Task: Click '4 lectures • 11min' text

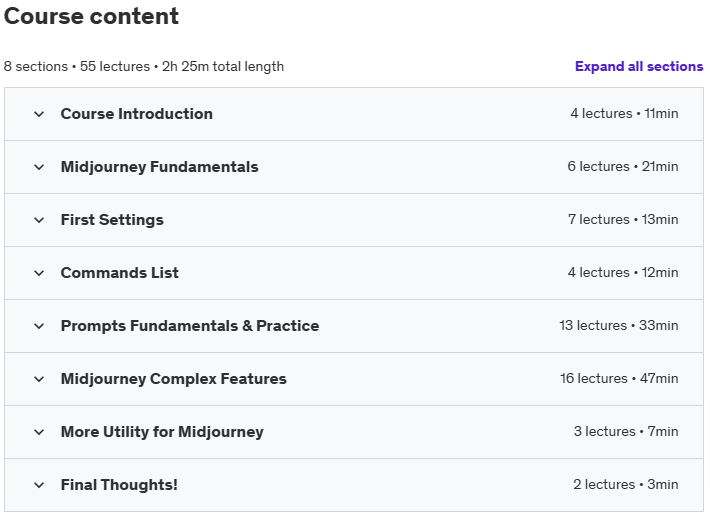Action: pos(624,113)
